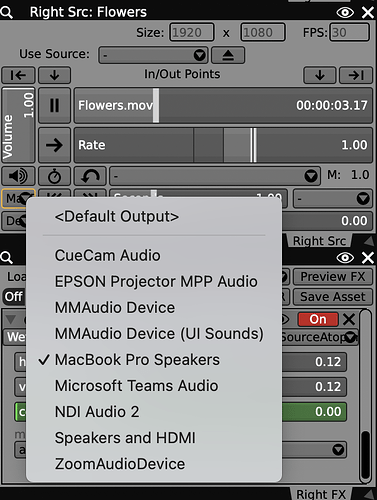Screen dimensions: 377x500
Task: Switch to the Right FX tab
Action: tap(321, 494)
